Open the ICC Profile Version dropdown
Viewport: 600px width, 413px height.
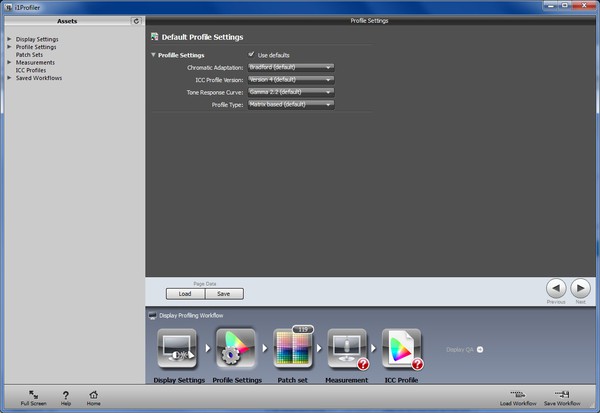tap(291, 80)
